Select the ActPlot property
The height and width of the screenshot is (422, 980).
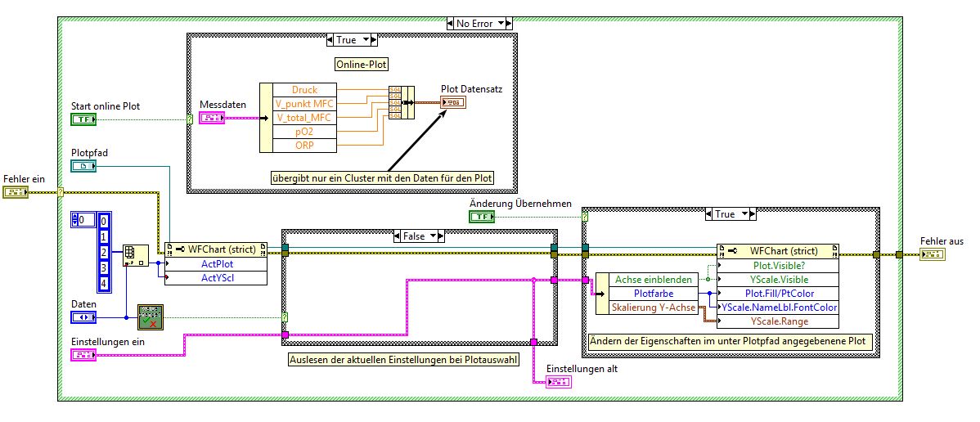pyautogui.click(x=216, y=264)
